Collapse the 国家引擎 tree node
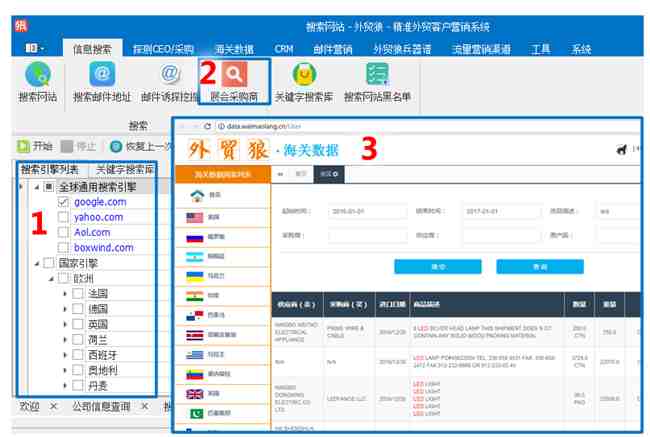650x437 pixels. coord(36,263)
